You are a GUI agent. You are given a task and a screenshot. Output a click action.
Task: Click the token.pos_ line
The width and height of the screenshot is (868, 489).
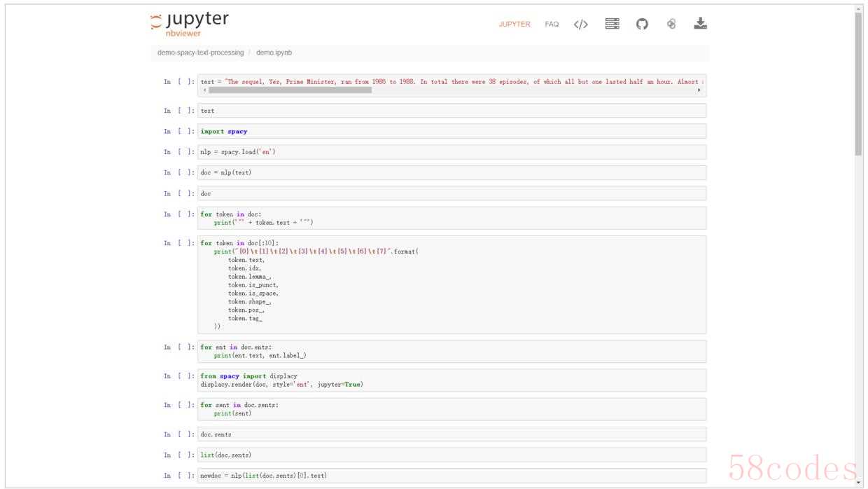pyautogui.click(x=247, y=310)
